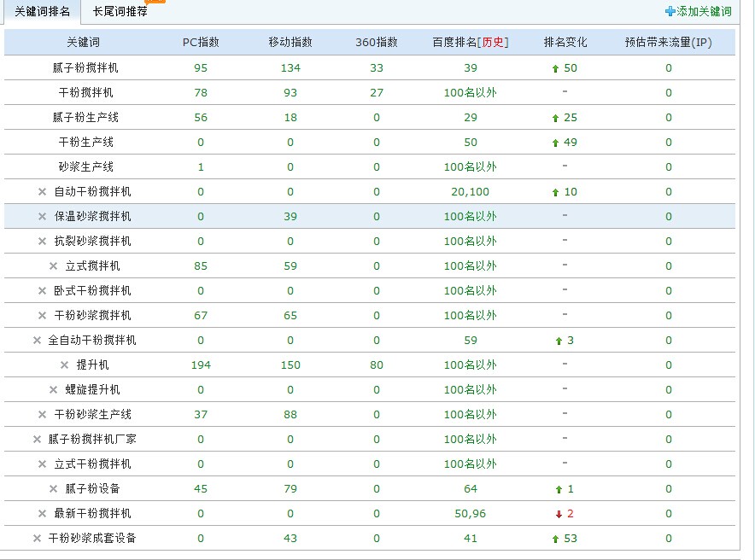Click the X icon next to 立式搅拌机

53,266
